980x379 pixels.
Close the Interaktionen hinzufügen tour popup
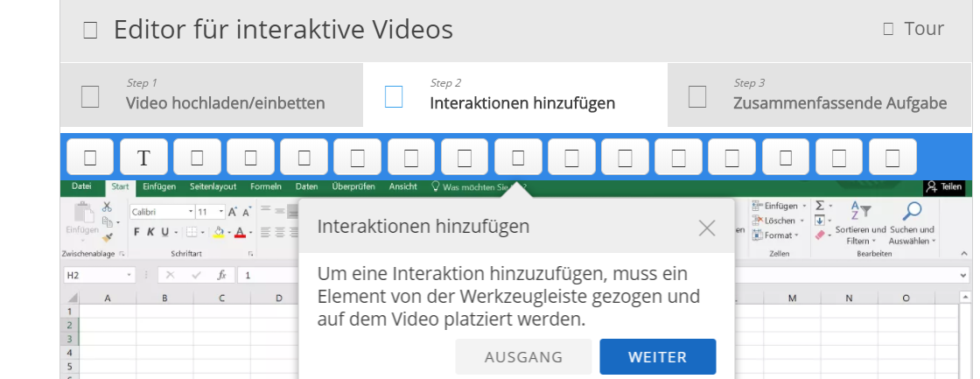[707, 228]
